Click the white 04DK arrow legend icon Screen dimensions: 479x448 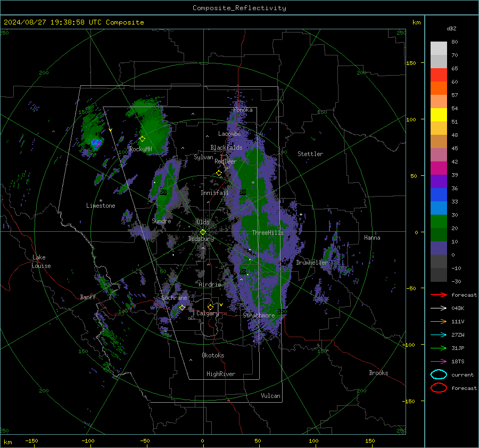tap(439, 308)
